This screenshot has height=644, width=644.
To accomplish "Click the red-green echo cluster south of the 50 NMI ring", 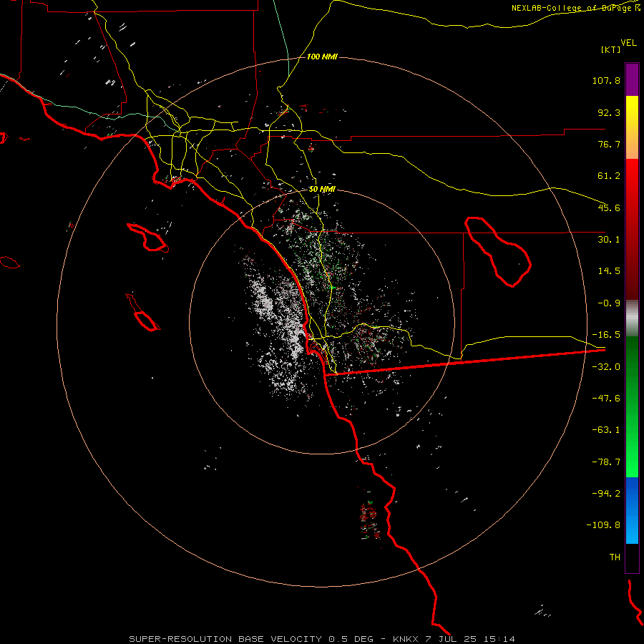I will (x=369, y=519).
